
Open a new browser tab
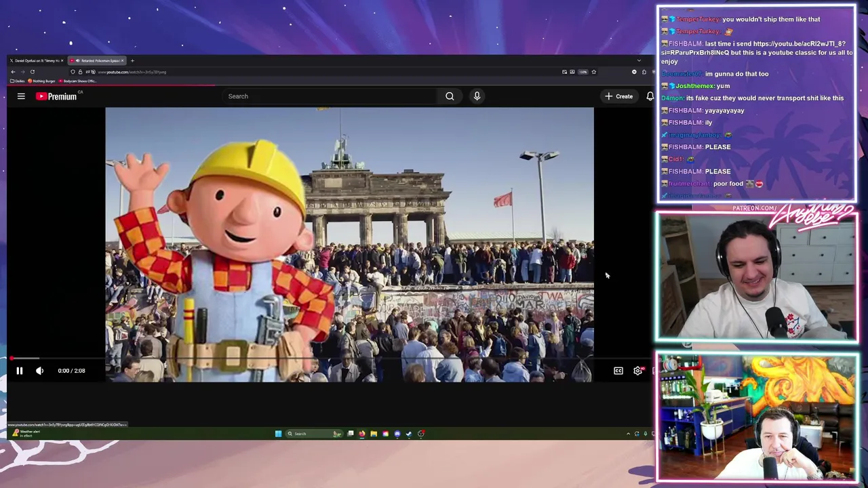132,61
